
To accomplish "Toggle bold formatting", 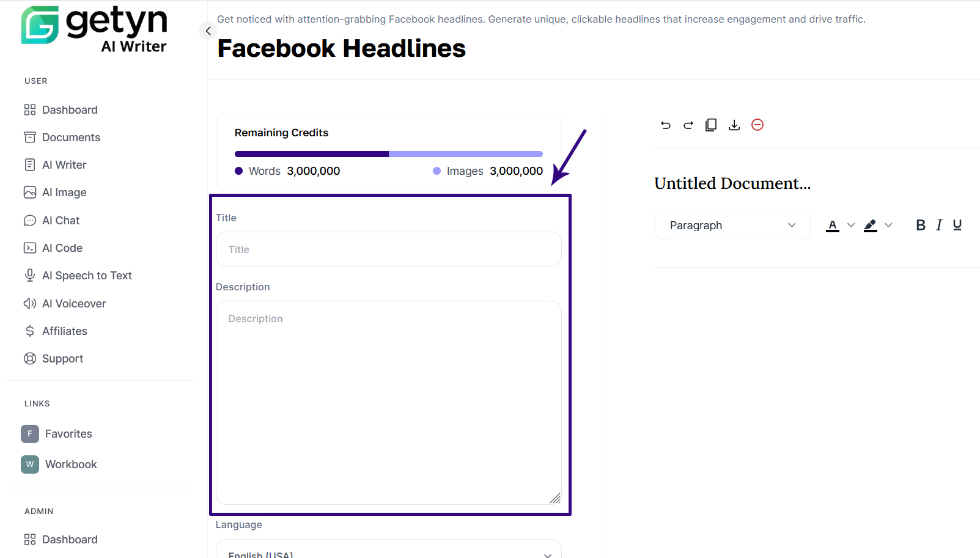I will tap(921, 225).
